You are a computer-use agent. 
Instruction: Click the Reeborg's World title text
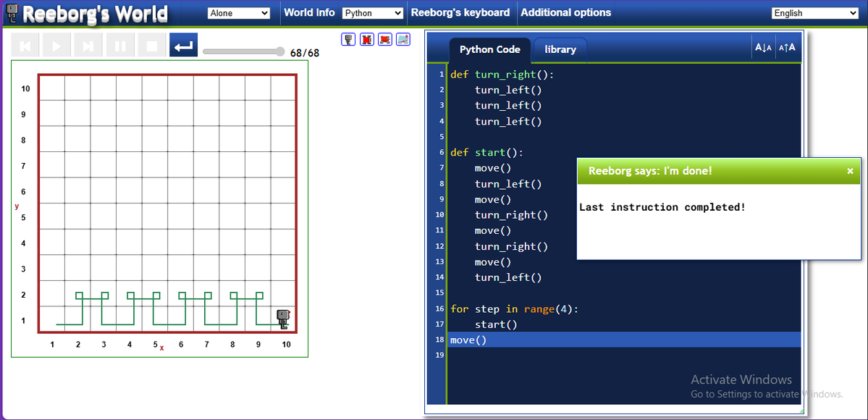pyautogui.click(x=95, y=14)
